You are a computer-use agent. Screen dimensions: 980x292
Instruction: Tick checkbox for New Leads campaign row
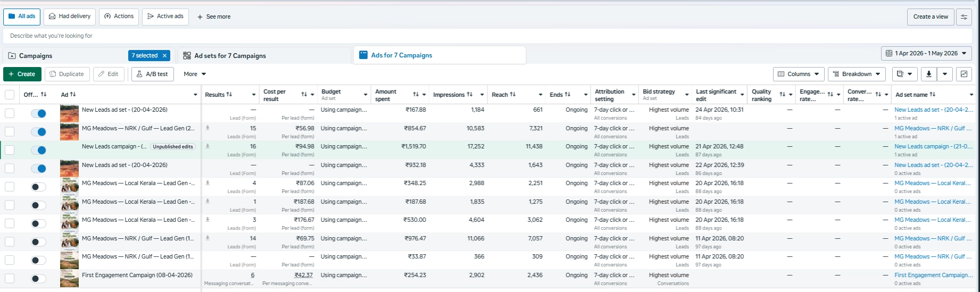(10, 150)
